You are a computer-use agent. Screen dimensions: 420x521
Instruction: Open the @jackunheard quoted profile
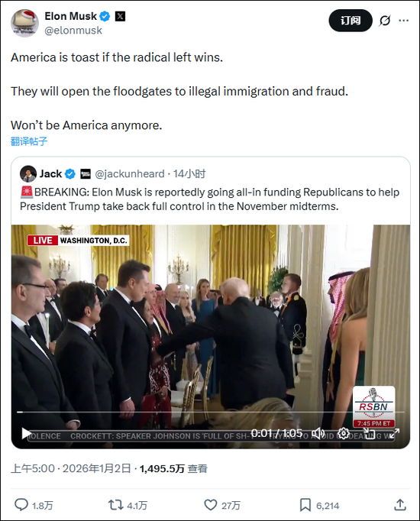pos(130,173)
